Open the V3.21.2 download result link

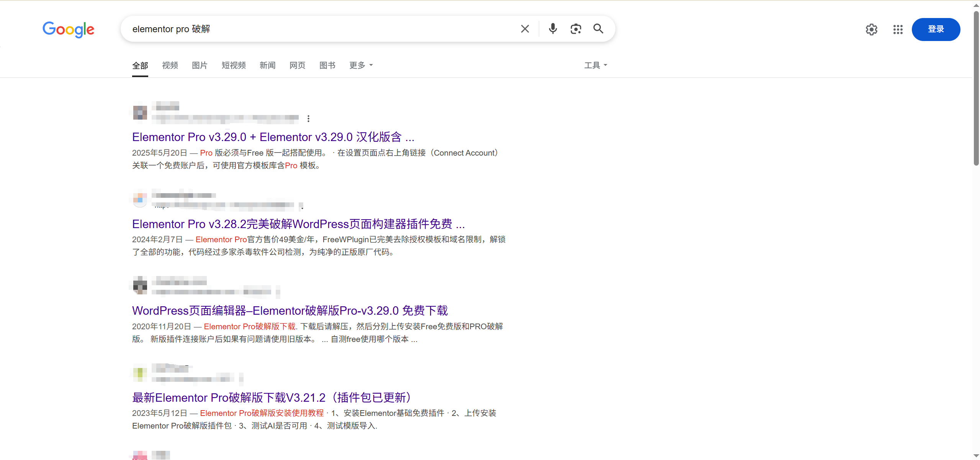click(x=271, y=398)
